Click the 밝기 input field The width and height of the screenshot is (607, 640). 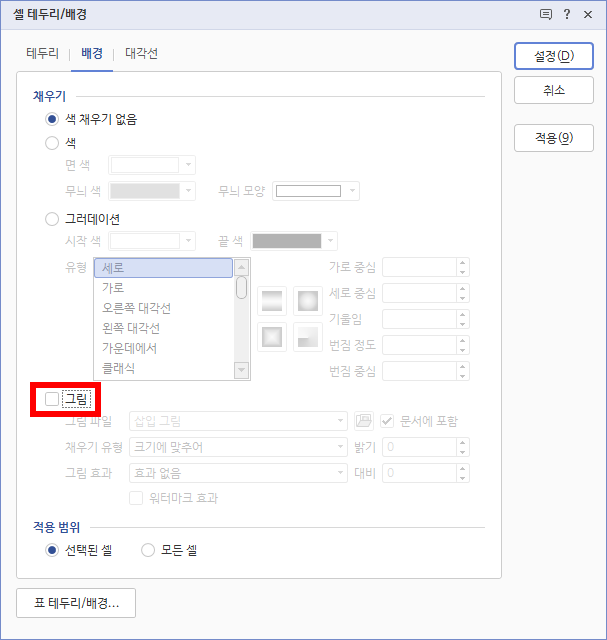click(419, 447)
